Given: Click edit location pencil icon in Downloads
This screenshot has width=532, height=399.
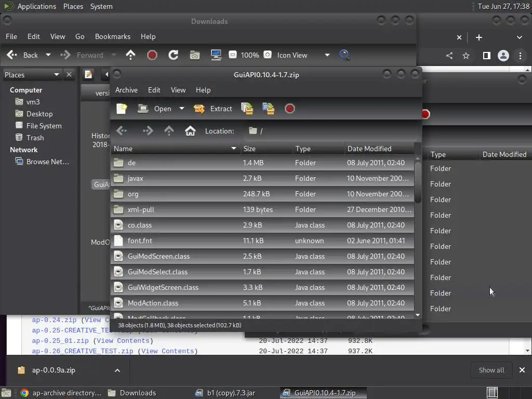Looking at the screenshot, I should [x=88, y=74].
